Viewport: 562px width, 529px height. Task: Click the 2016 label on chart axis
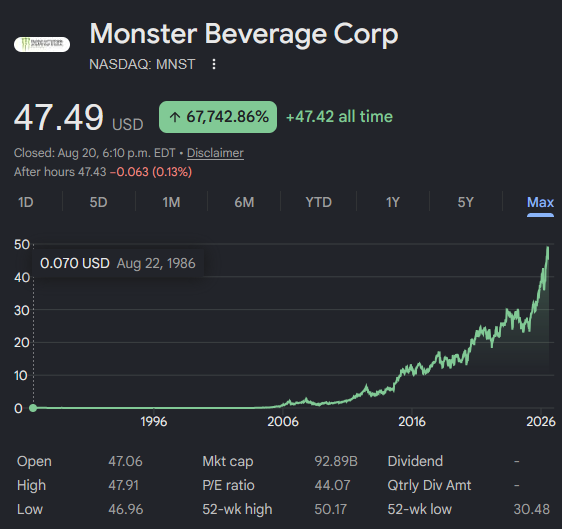pos(412,421)
